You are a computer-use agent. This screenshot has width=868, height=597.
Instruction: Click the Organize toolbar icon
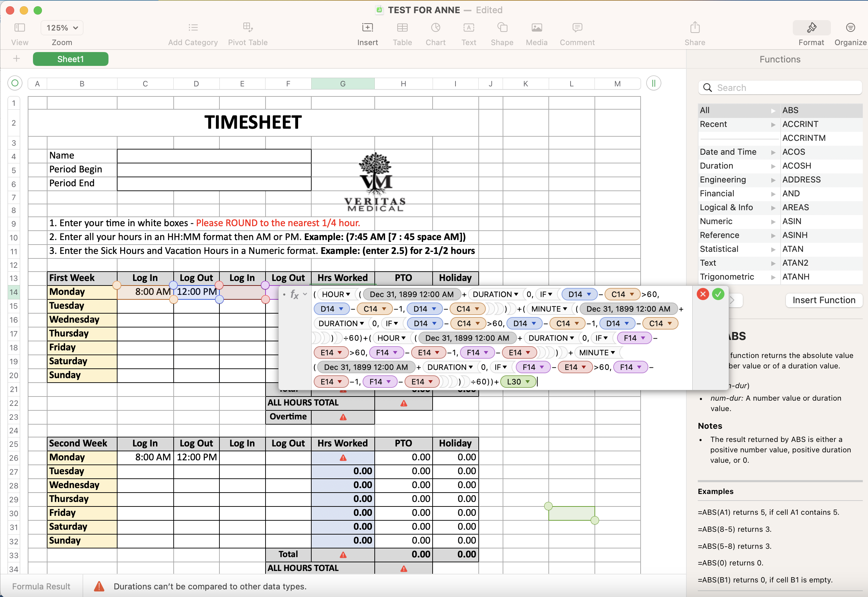(x=850, y=28)
